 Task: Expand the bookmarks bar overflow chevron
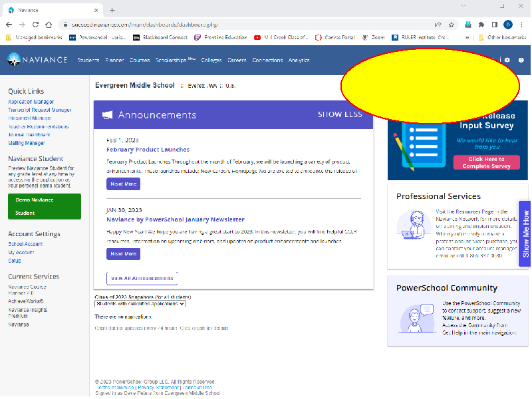pyautogui.click(x=467, y=37)
